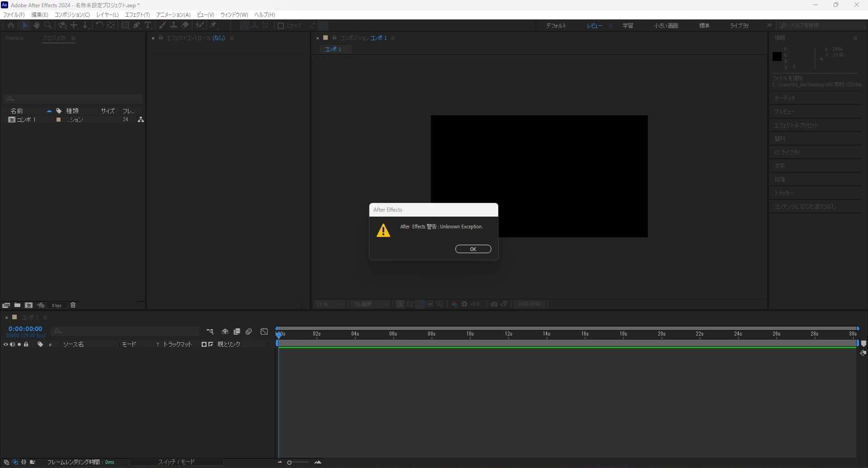Click スイッチ / モード toggle button
The height and width of the screenshot is (468, 868).
tap(176, 462)
